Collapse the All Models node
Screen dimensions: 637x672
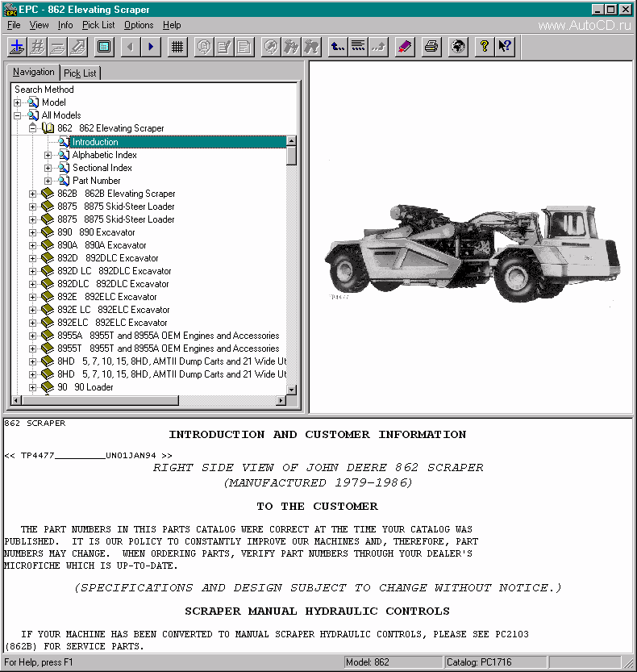click(17, 115)
